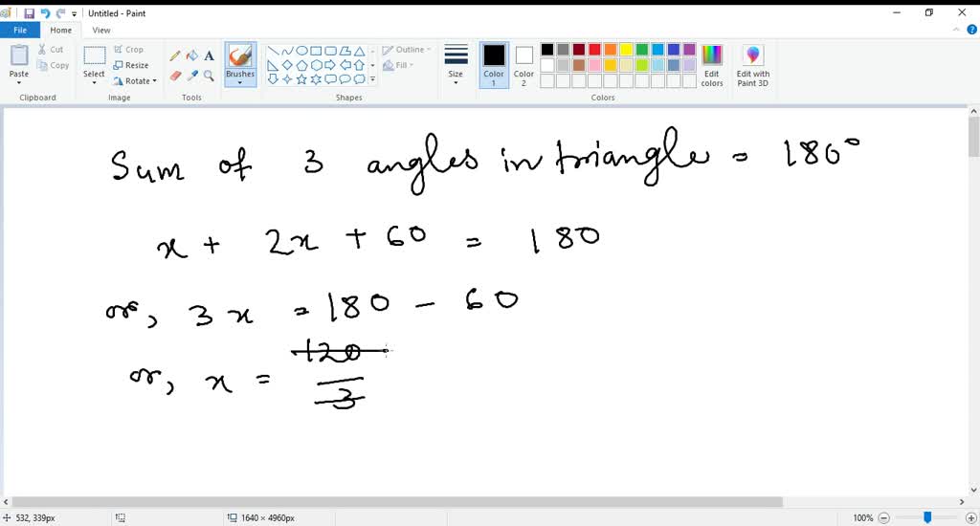Set Color 1 as active color

(x=494, y=64)
